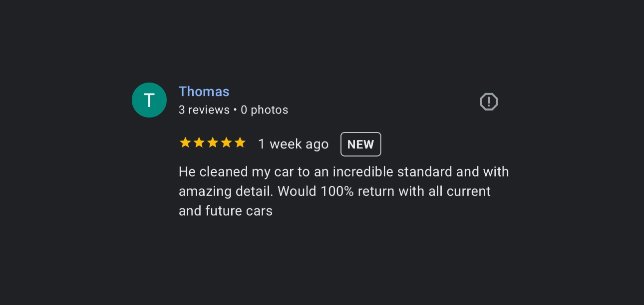Click the first rating star
This screenshot has width=644, height=305.
[x=185, y=143]
